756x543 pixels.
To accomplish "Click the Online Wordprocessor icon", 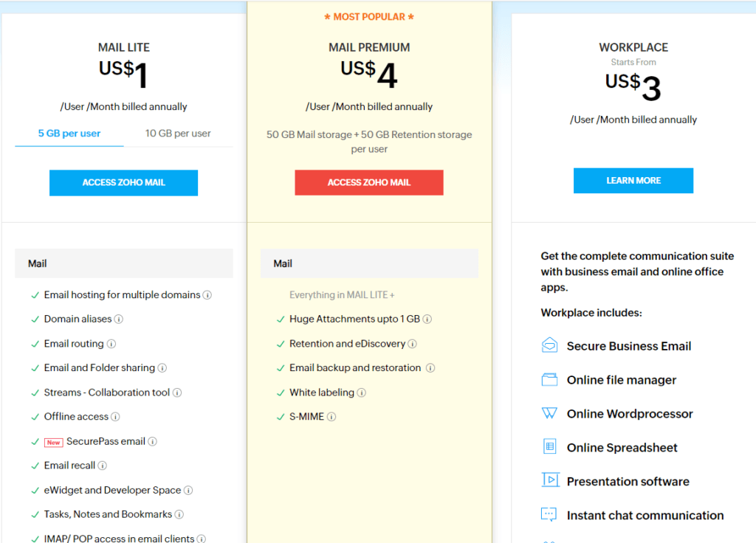I will [549, 413].
